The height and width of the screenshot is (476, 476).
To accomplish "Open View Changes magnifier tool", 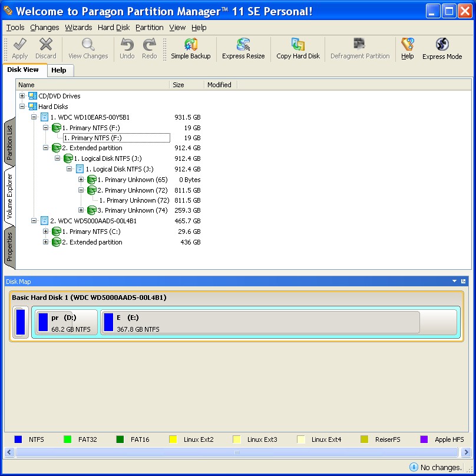I will (x=88, y=44).
